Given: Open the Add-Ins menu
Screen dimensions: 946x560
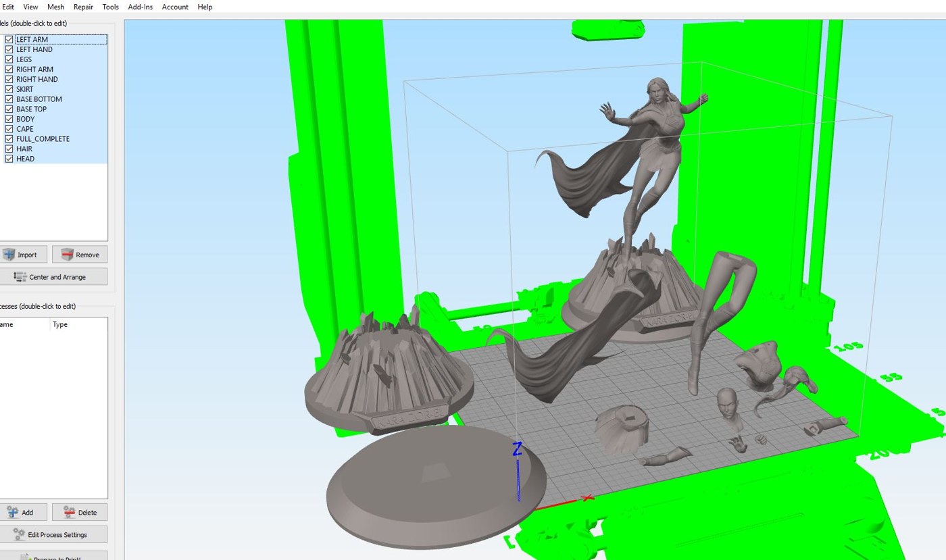Looking at the screenshot, I should coord(141,7).
